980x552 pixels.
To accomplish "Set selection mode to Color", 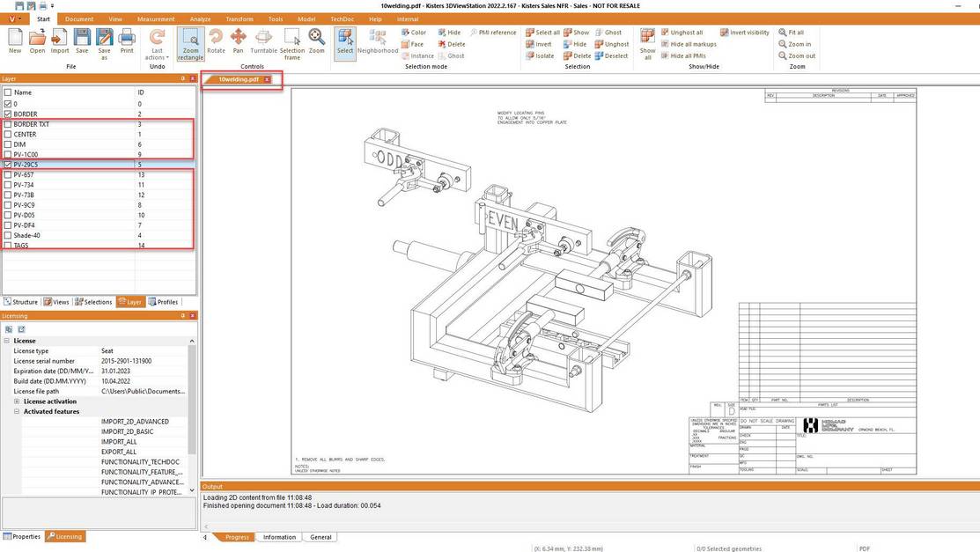I will 414,33.
